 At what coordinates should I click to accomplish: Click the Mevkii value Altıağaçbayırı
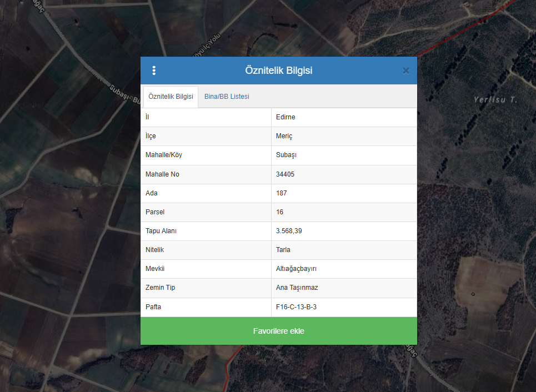pyautogui.click(x=296, y=269)
